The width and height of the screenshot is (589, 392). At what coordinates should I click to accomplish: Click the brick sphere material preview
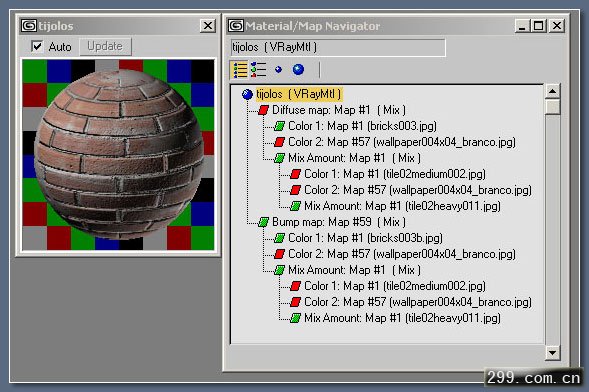(119, 155)
